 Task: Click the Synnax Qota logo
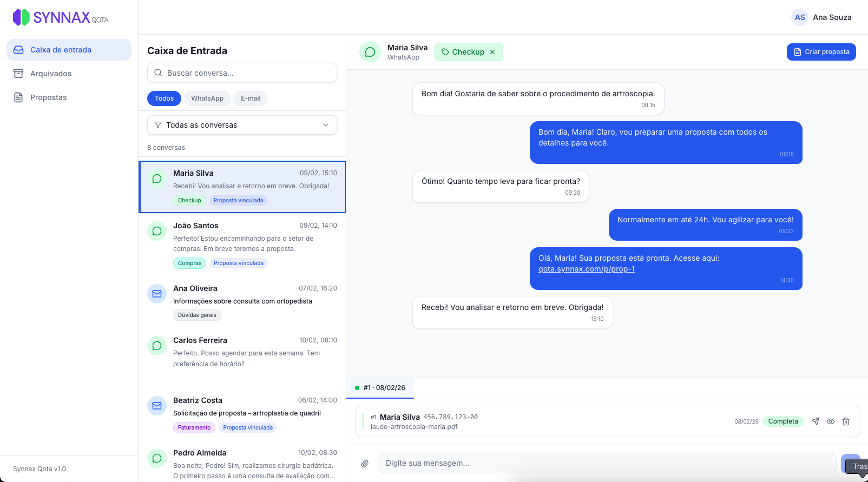pos(61,17)
